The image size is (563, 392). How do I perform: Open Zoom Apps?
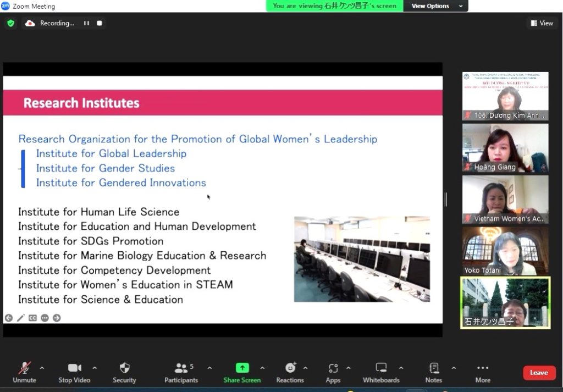coord(333,372)
